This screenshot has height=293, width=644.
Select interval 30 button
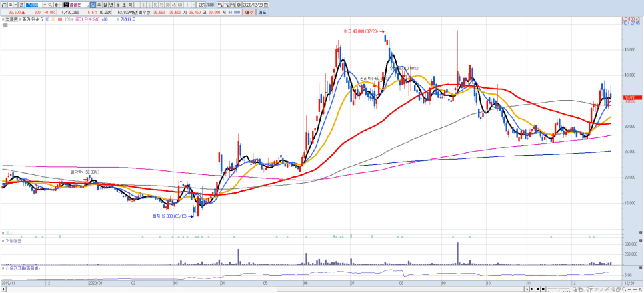(167, 5)
